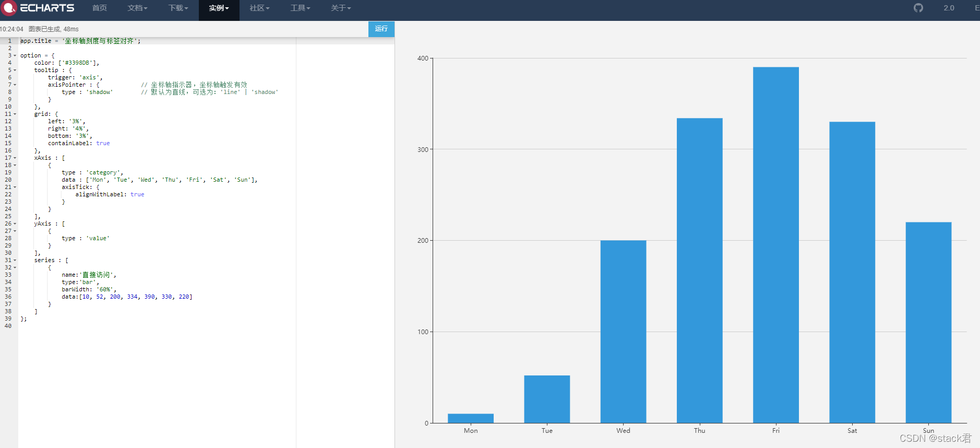The image size is (980, 448).
Task: Click the 运行 run button
Action: click(x=381, y=29)
